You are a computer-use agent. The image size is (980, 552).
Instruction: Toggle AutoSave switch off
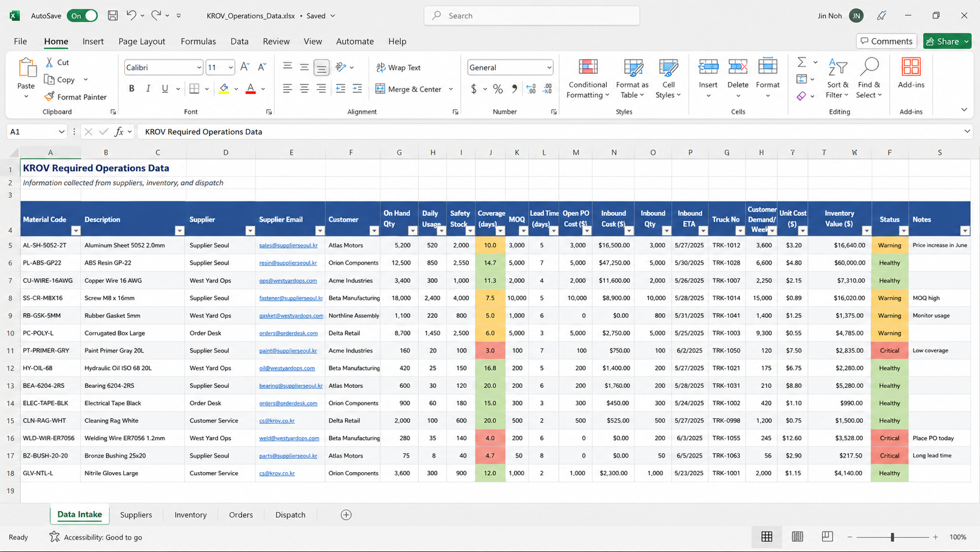[83, 16]
